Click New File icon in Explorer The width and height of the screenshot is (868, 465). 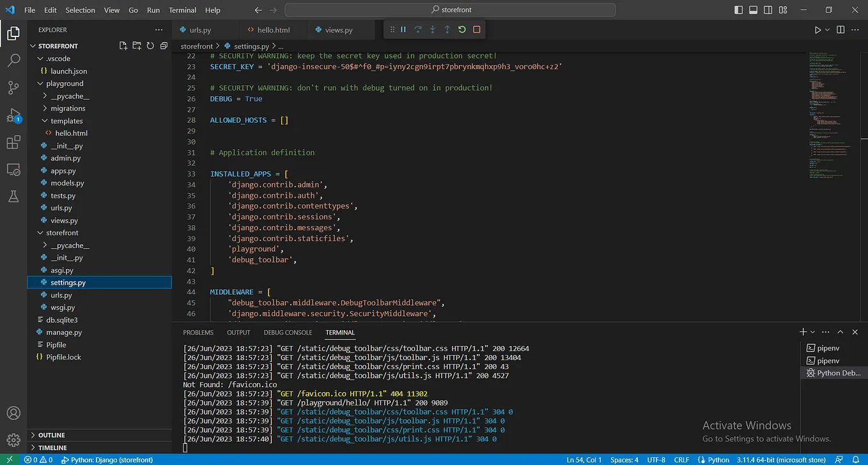tap(123, 46)
